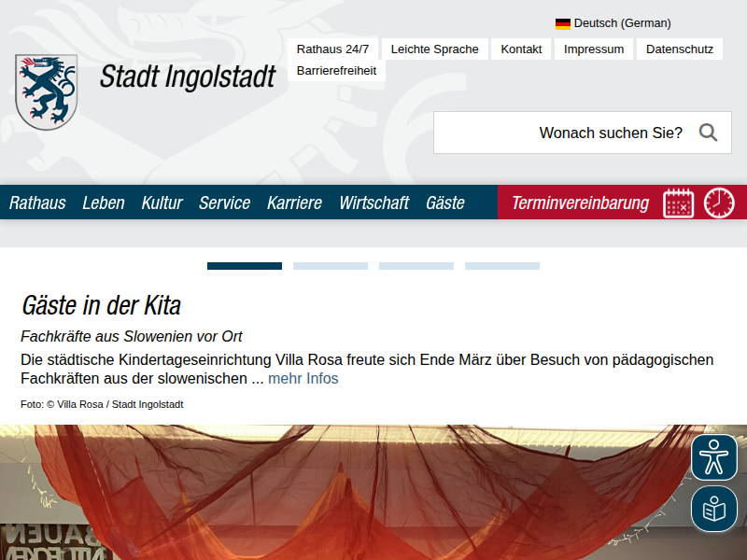
Task: Follow the 'mehr Infos' link
Action: pos(303,378)
